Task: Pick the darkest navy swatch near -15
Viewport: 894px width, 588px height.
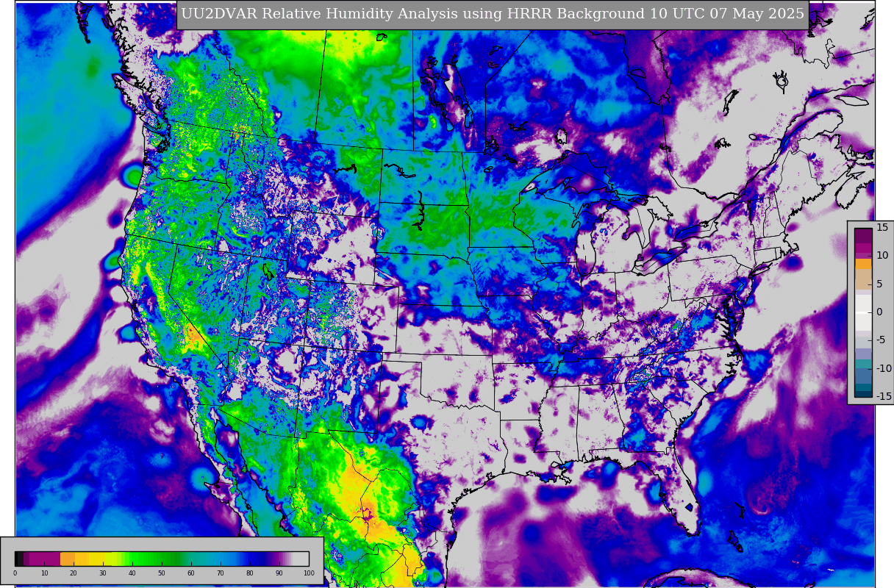Action: 863,394
